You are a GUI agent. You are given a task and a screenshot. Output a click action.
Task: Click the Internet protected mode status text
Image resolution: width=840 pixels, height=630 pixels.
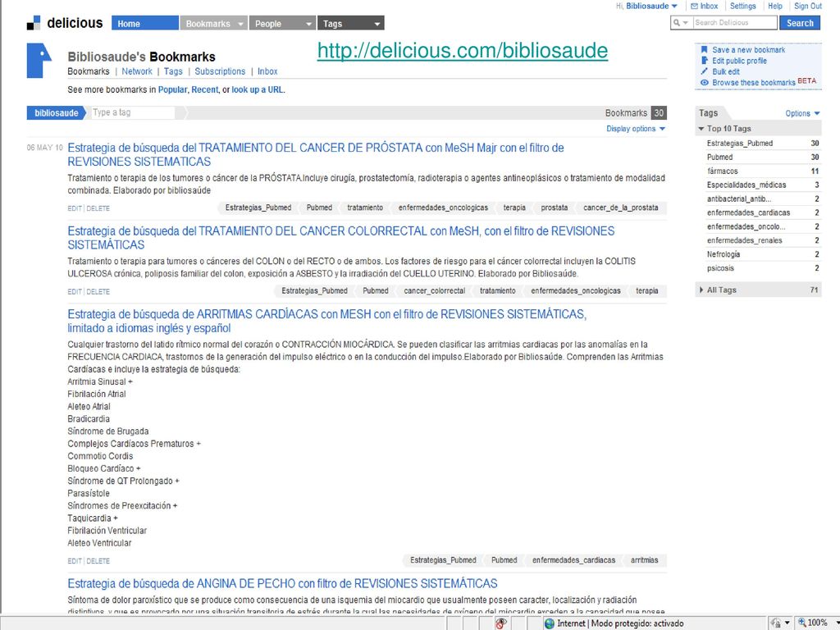tap(620, 623)
